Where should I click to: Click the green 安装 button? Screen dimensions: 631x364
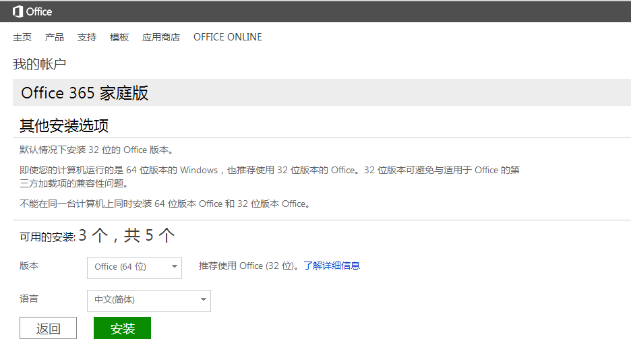click(x=122, y=328)
